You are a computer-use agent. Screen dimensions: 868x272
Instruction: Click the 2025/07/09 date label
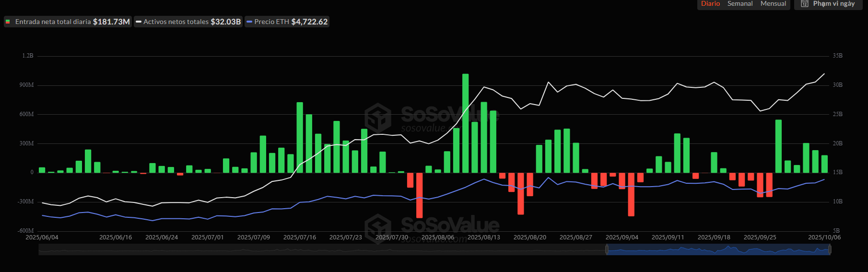pyautogui.click(x=254, y=237)
